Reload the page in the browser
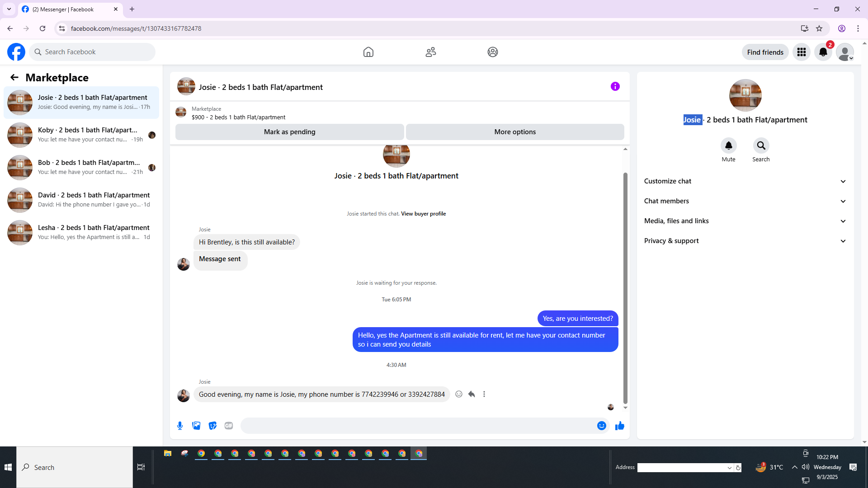868x488 pixels. (42, 28)
